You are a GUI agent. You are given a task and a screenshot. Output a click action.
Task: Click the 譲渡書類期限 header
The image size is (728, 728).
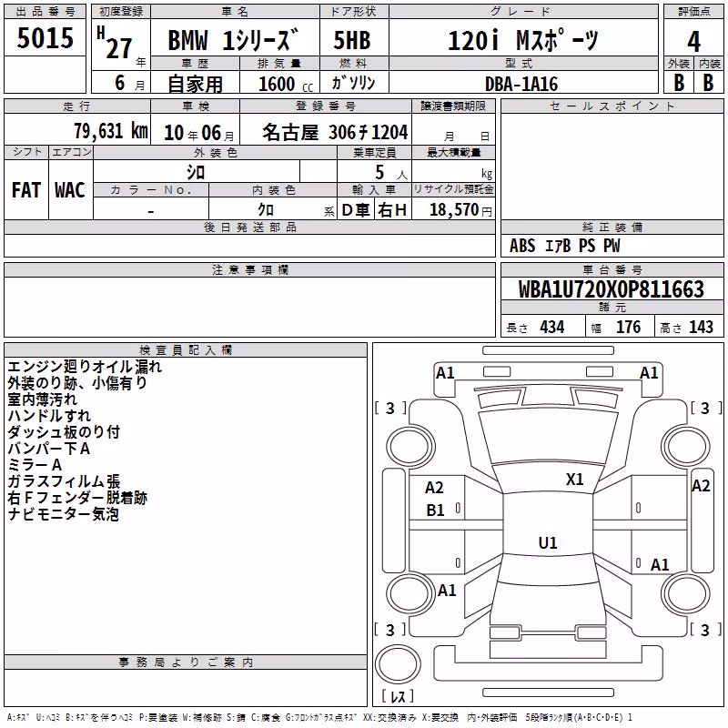click(x=453, y=106)
